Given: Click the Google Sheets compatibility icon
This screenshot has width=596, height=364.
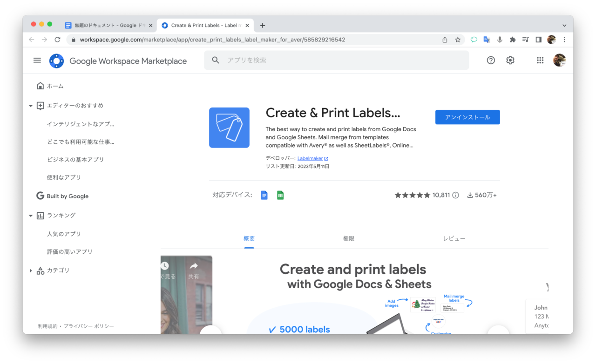Looking at the screenshot, I should point(280,195).
